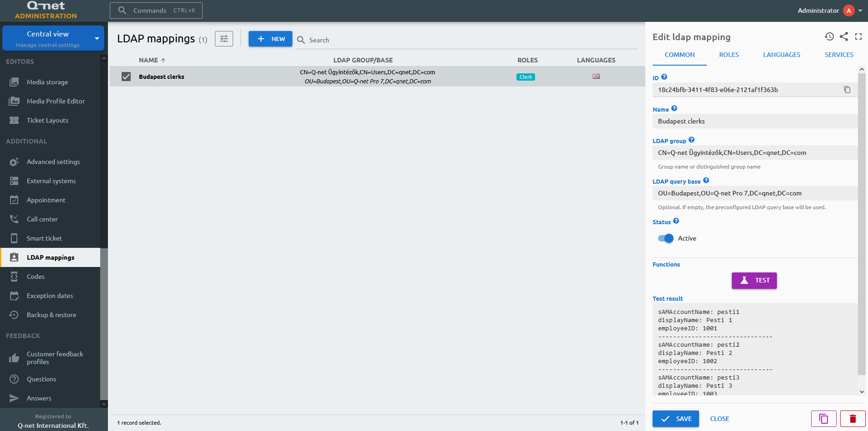Open Ticket Layouts section

coord(50,120)
